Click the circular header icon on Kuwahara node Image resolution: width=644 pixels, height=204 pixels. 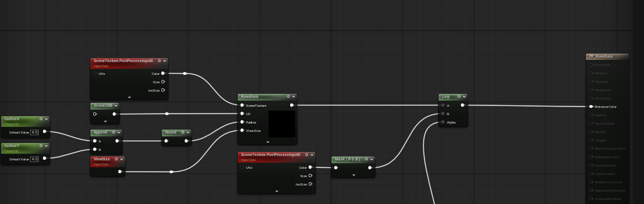click(x=288, y=97)
